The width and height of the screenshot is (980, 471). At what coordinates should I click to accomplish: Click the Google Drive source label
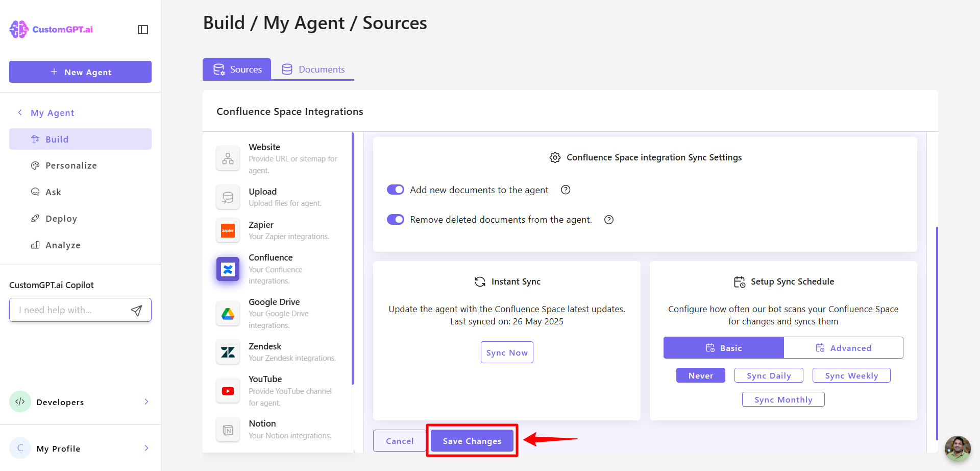click(274, 302)
